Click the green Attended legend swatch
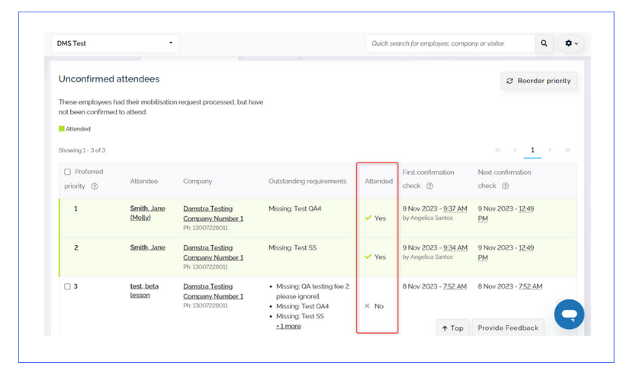 (x=61, y=129)
